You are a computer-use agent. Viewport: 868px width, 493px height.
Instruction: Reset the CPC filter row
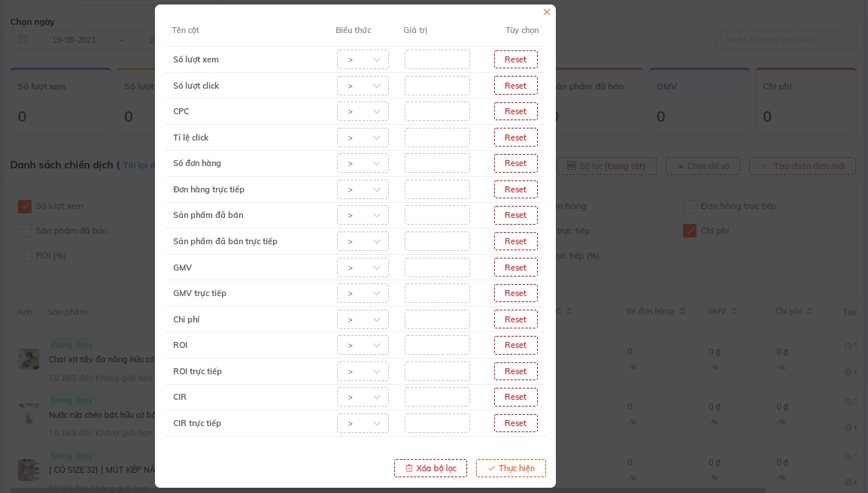[515, 111]
